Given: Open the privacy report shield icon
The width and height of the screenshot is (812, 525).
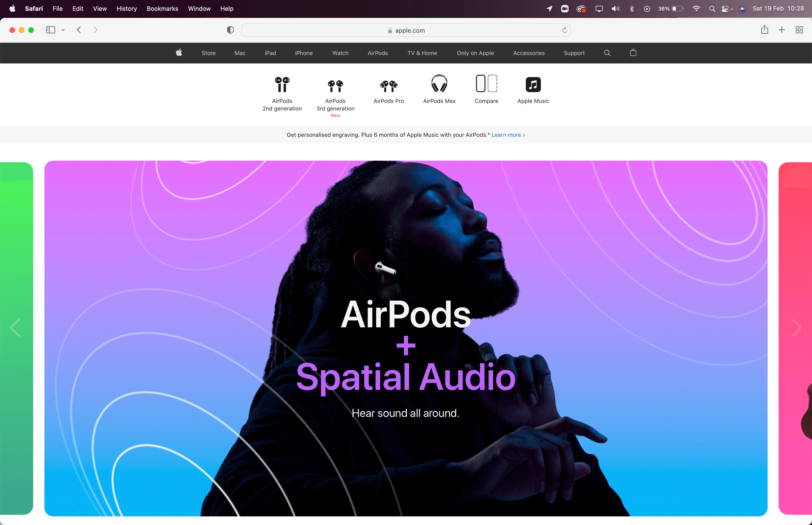Looking at the screenshot, I should (230, 30).
